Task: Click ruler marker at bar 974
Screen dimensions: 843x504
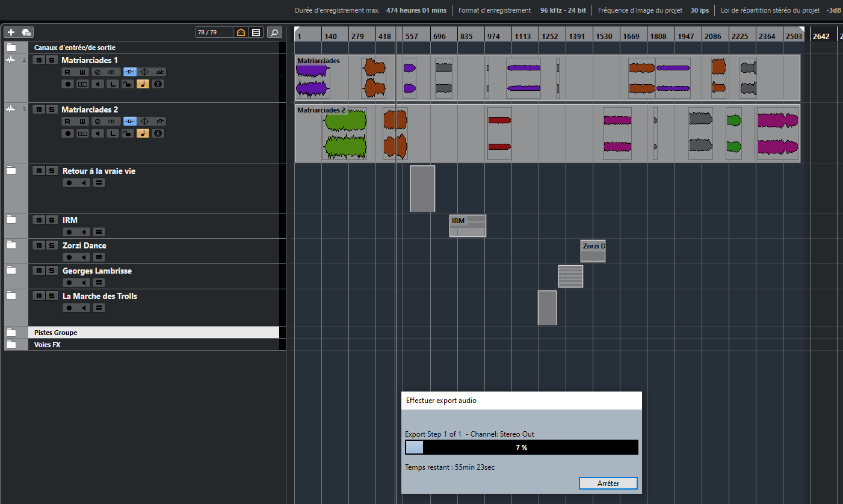Action: pyautogui.click(x=493, y=37)
